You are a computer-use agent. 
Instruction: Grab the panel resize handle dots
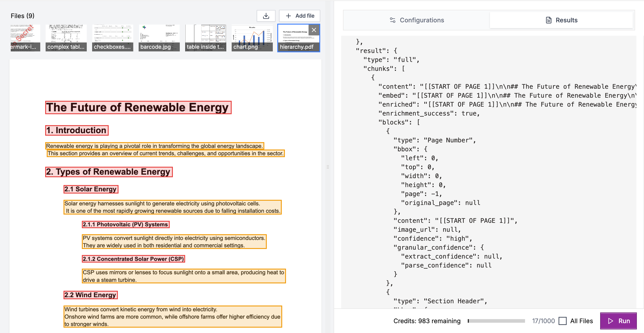328,167
